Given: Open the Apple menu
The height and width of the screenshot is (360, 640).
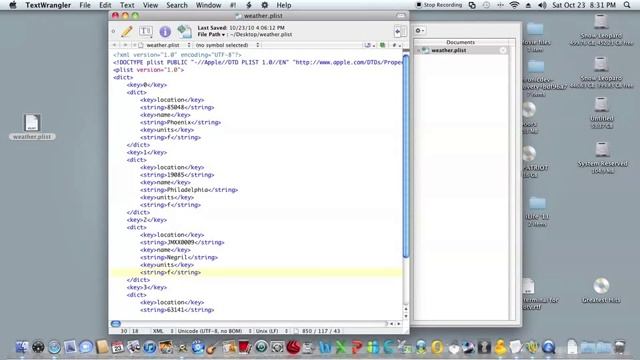Looking at the screenshot, I should coord(13,5).
